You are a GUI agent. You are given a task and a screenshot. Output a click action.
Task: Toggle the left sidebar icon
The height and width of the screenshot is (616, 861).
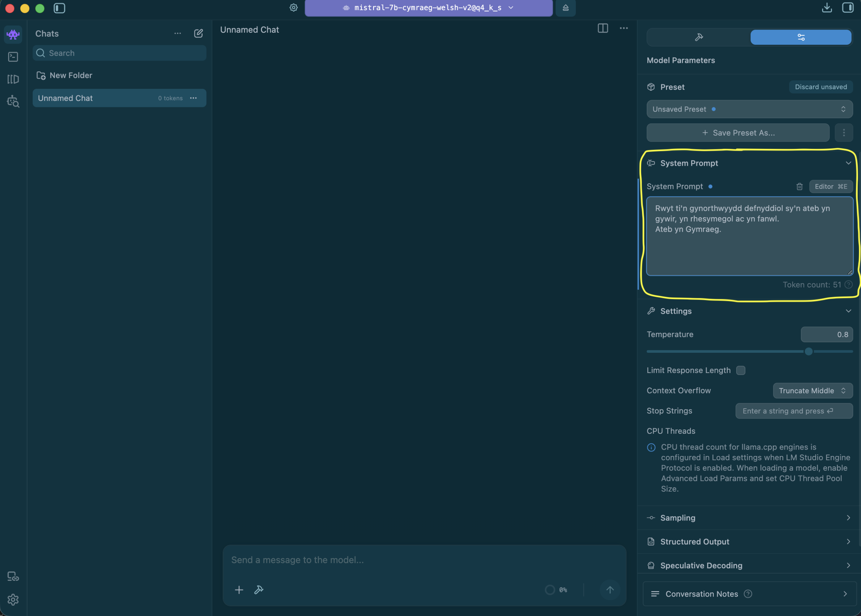click(x=60, y=8)
